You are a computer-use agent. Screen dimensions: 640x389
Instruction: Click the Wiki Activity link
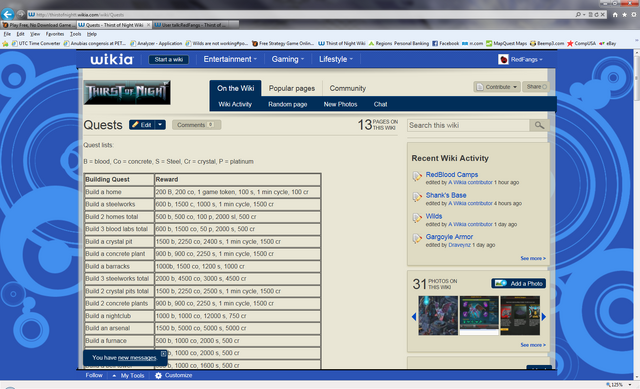[235, 104]
